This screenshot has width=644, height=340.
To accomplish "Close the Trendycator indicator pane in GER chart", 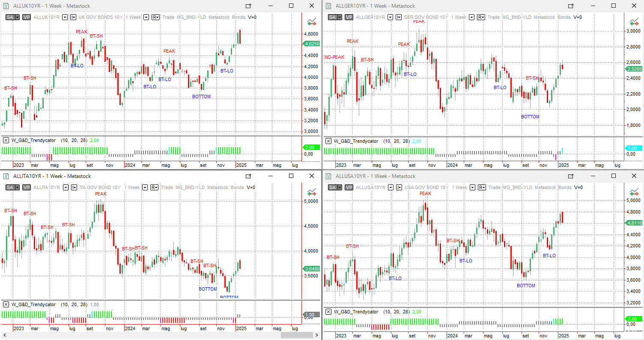I will [328, 141].
